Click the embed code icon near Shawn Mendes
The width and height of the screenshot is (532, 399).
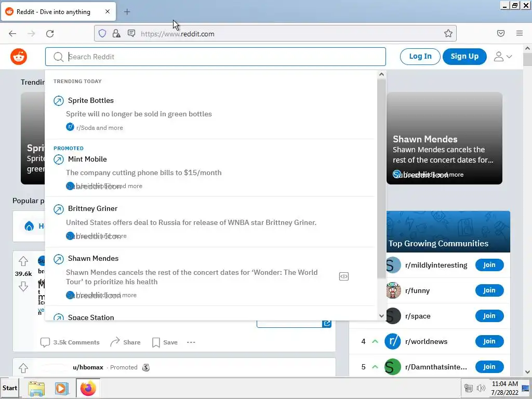pos(344,276)
